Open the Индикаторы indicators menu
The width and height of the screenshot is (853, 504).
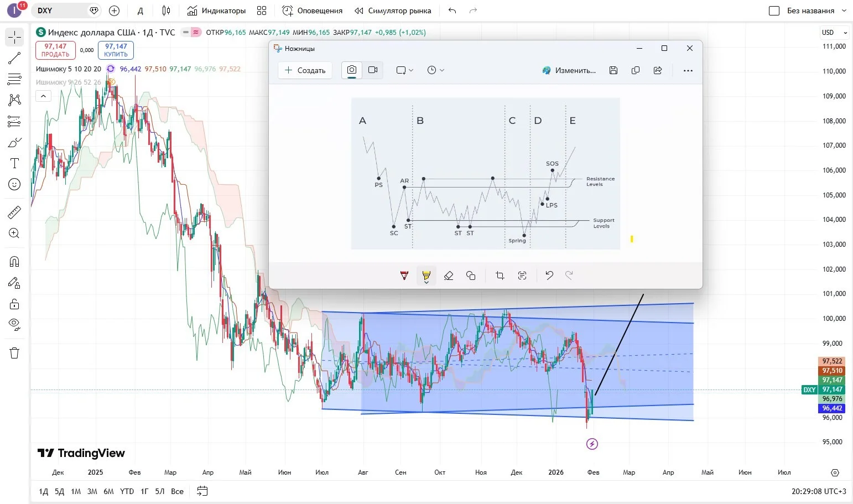216,11
